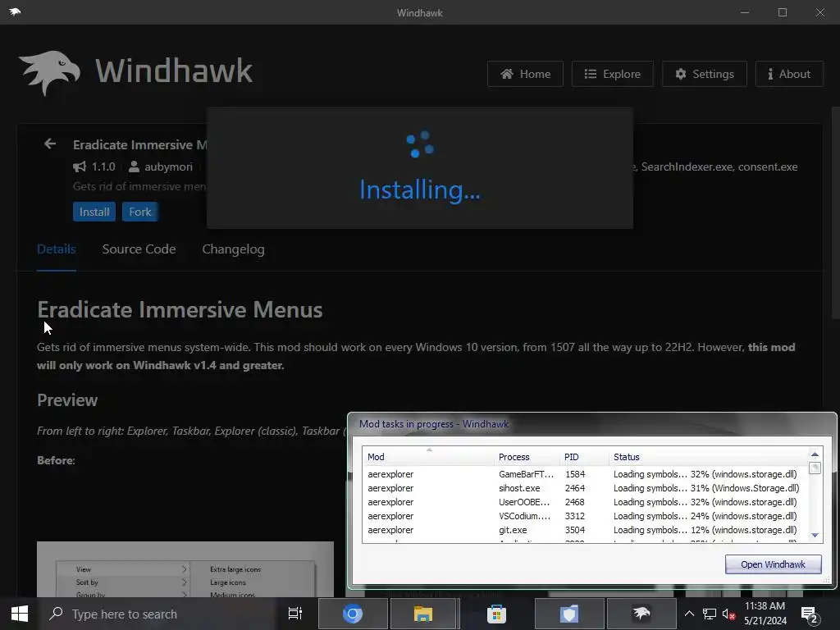Sort tasks by Mod column header

click(x=427, y=457)
